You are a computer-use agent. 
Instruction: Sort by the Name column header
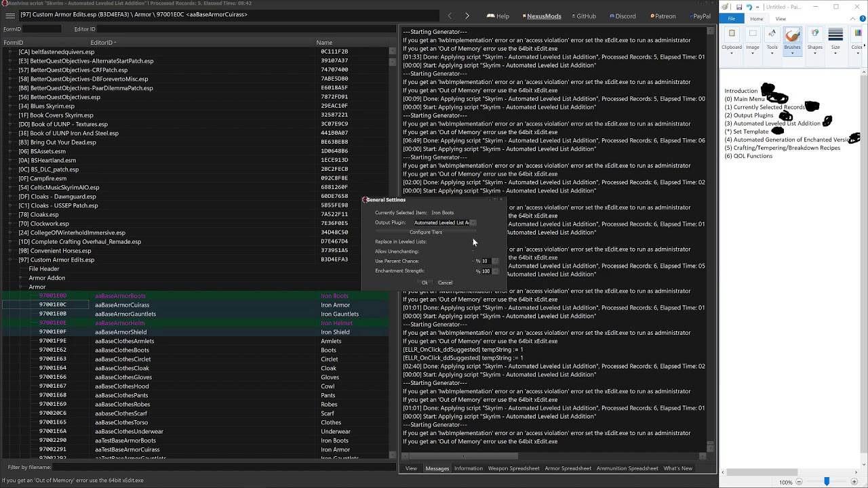tap(353, 43)
